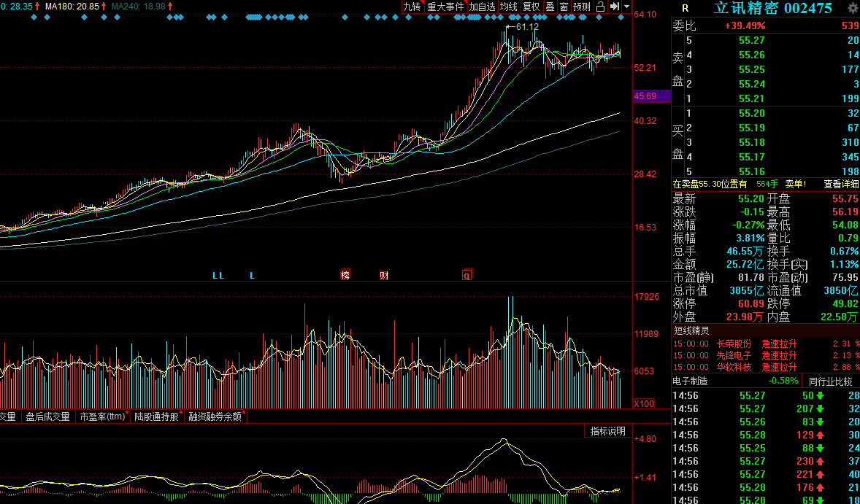Click the single cyan 'L' marker

252,275
